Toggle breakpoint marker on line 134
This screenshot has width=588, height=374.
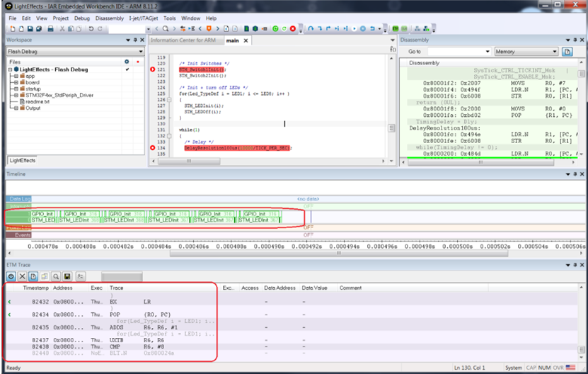(153, 148)
